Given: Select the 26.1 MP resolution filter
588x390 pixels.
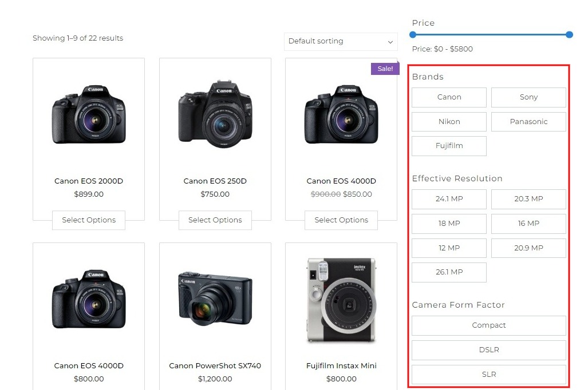Looking at the screenshot, I should click(x=449, y=272).
